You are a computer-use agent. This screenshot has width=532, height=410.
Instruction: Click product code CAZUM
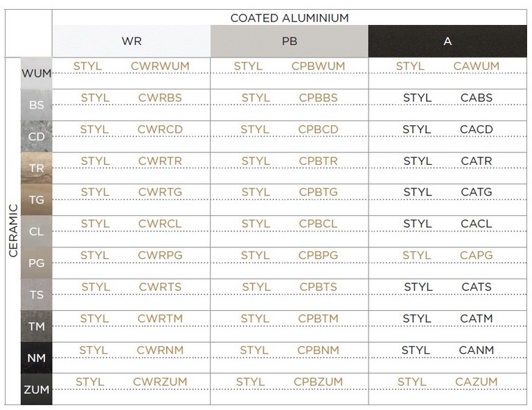tap(477, 382)
